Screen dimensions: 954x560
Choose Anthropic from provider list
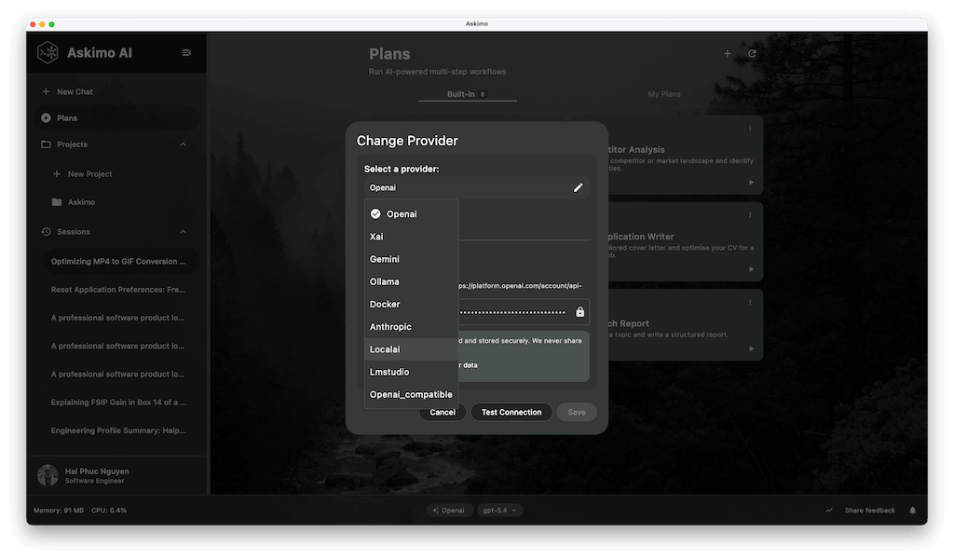[411, 326]
